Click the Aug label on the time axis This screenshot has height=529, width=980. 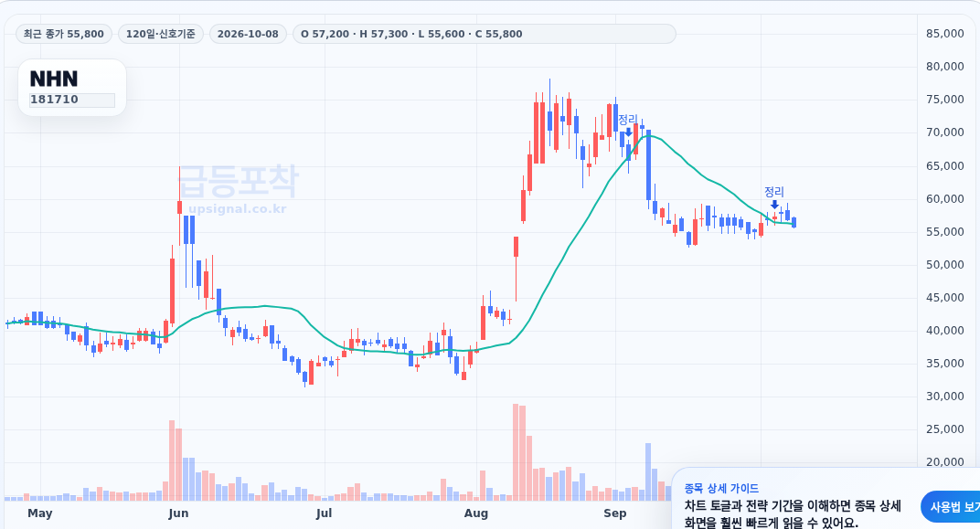pyautogui.click(x=476, y=513)
